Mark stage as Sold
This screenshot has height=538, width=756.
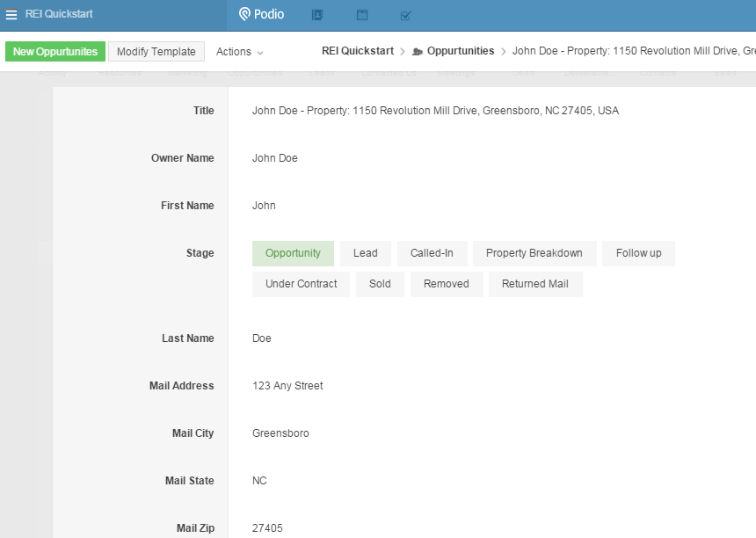380,284
